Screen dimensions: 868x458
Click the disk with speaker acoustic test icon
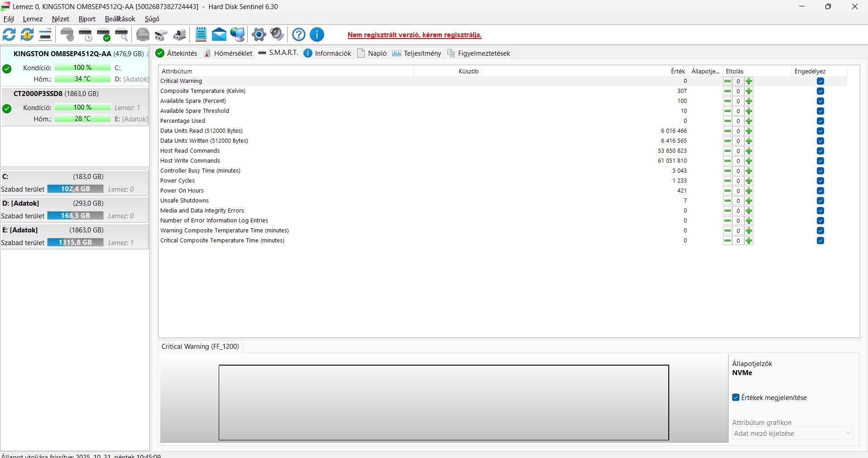click(67, 34)
